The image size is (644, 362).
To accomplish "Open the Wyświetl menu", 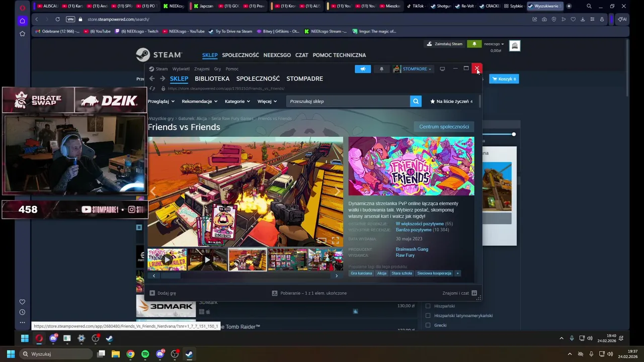I will (x=181, y=69).
